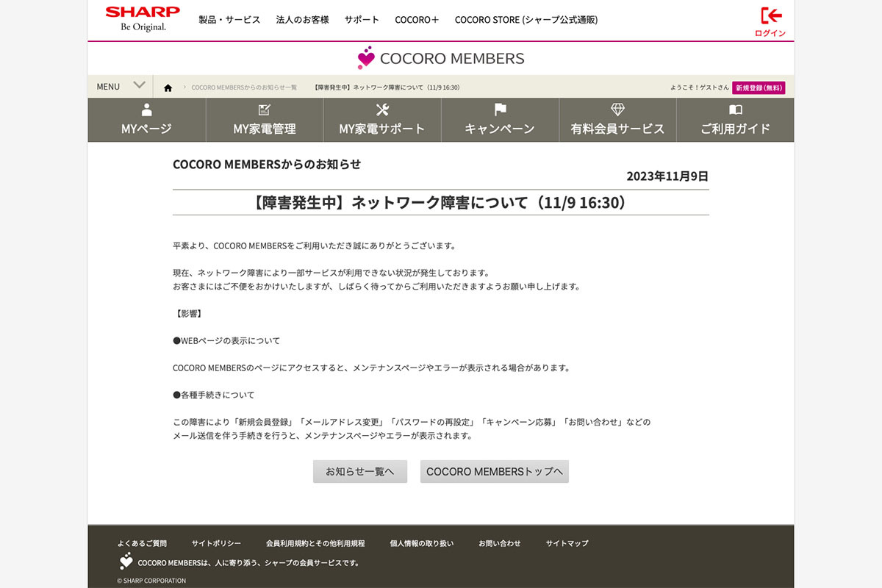This screenshot has height=588, width=882.
Task: Open 製品・サービス in top navigation
Action: pos(229,20)
